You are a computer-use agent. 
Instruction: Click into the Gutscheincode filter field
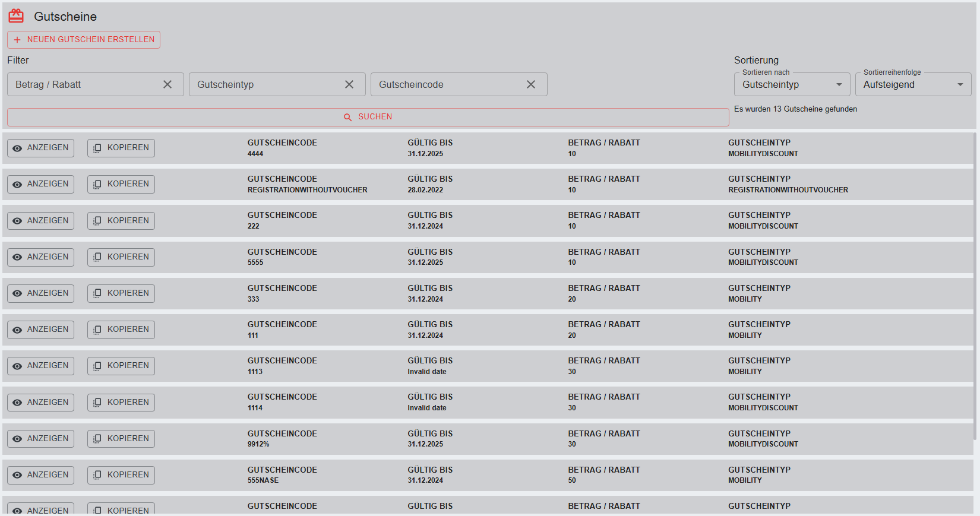point(445,84)
